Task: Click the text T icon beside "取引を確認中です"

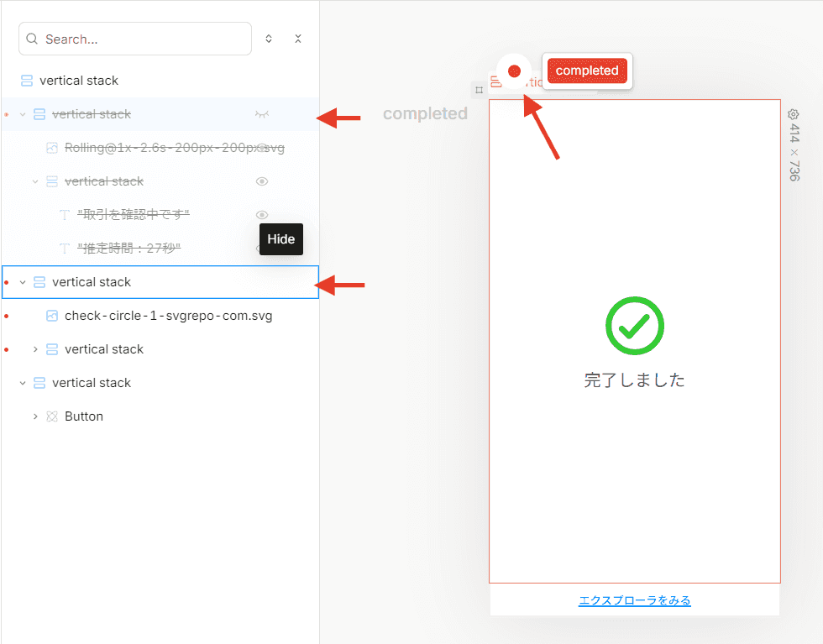Action: [x=64, y=215]
